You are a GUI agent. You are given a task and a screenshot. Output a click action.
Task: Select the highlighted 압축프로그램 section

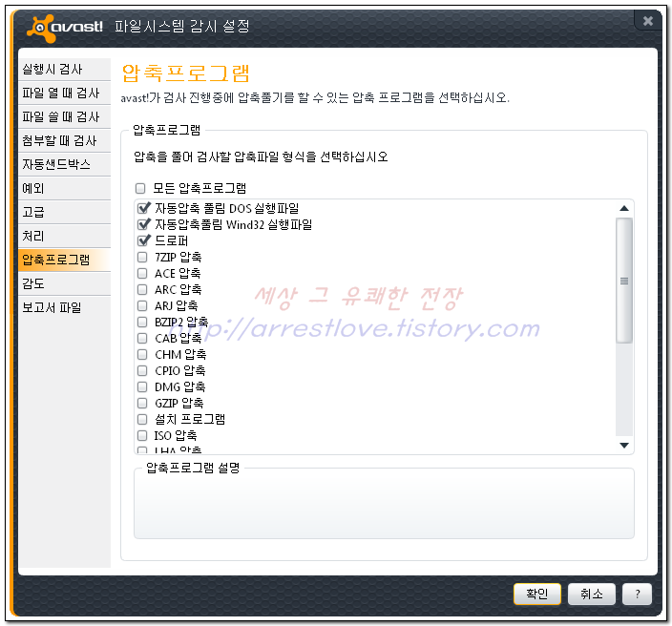(64, 260)
